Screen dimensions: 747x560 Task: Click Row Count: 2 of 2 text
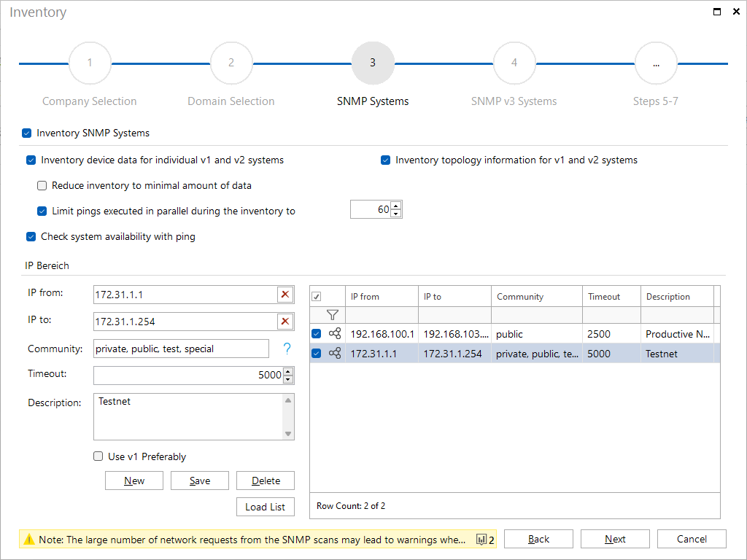click(351, 506)
